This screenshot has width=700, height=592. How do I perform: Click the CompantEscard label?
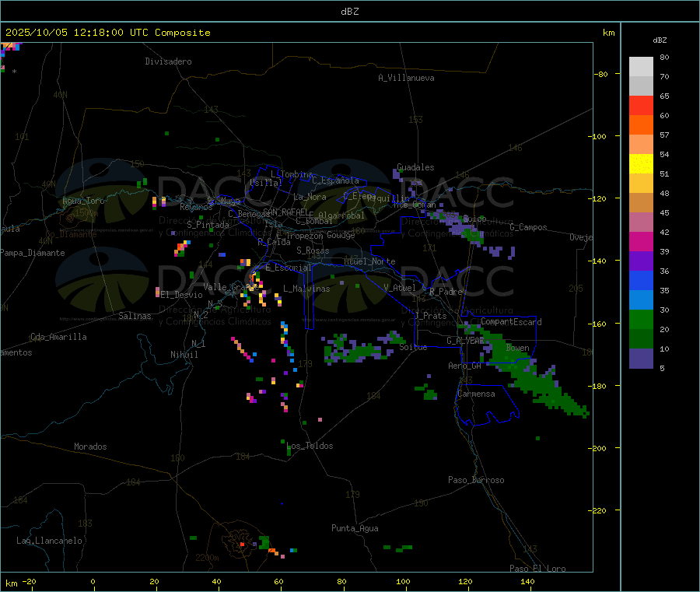pos(511,322)
